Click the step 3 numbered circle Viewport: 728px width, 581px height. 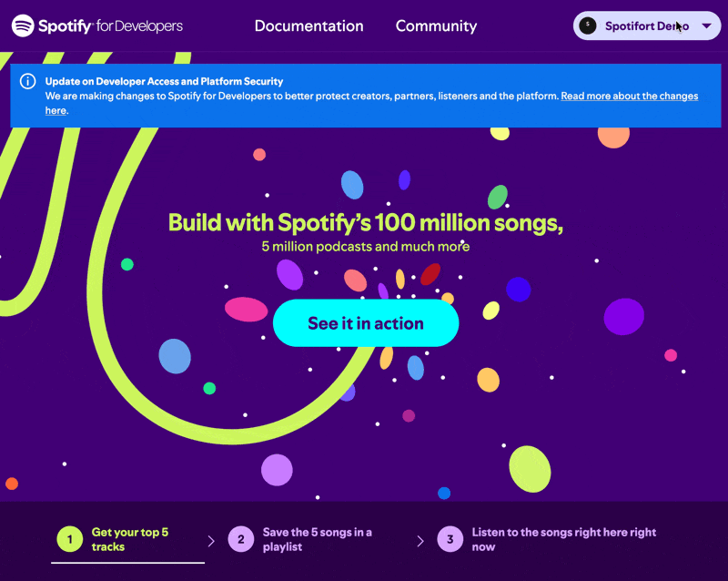tap(450, 539)
